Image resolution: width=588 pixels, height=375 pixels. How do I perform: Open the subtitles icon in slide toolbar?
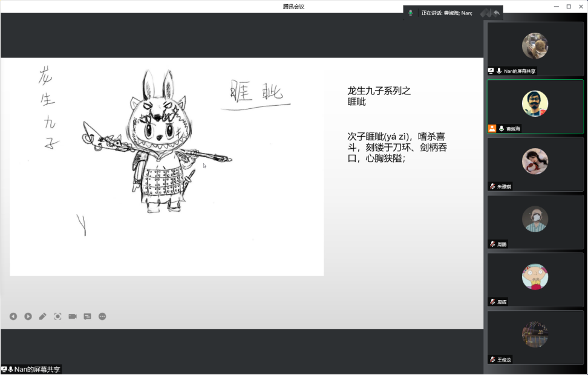(x=88, y=316)
